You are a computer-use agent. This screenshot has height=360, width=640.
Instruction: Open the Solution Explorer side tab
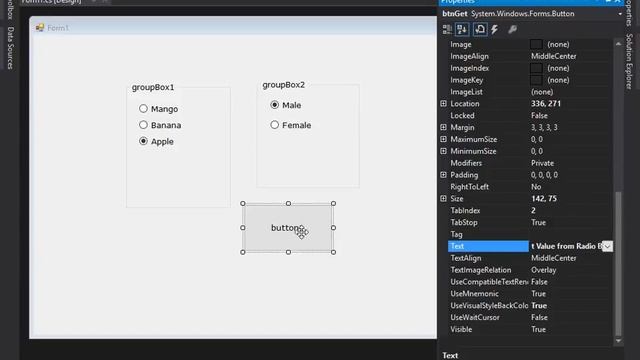coord(629,61)
